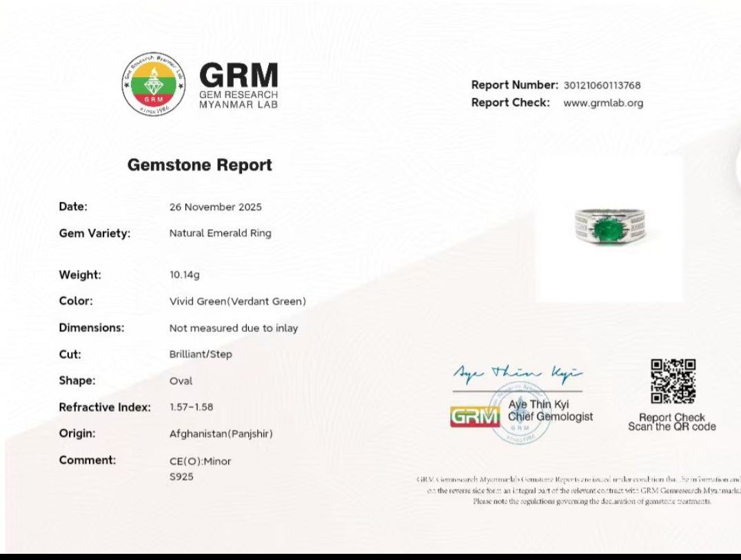Click the Refractive Index value 1.57-1.58
This screenshot has height=560, width=741.
(x=191, y=407)
